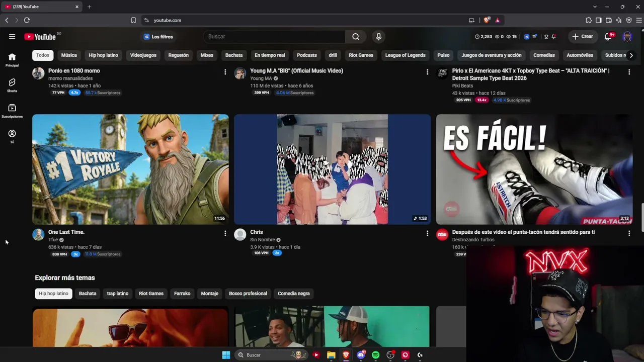The width and height of the screenshot is (644, 362).
Task: Open Brave Shields icon in address bar
Action: pos(487,20)
